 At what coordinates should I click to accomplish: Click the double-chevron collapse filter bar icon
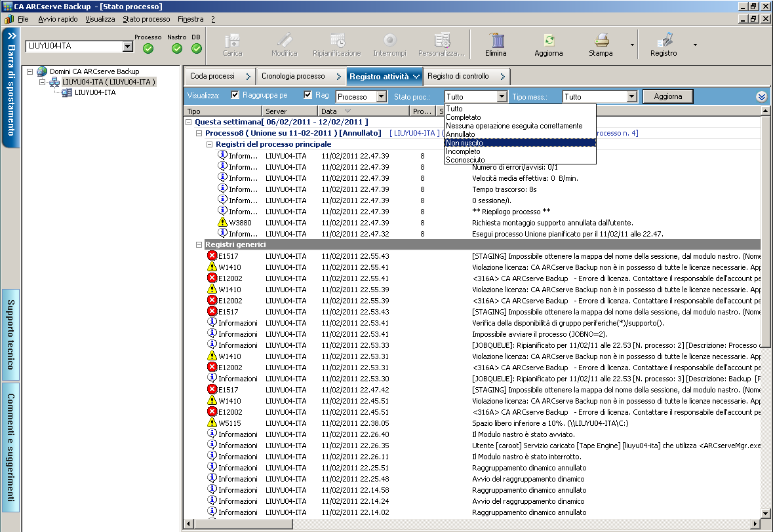761,97
